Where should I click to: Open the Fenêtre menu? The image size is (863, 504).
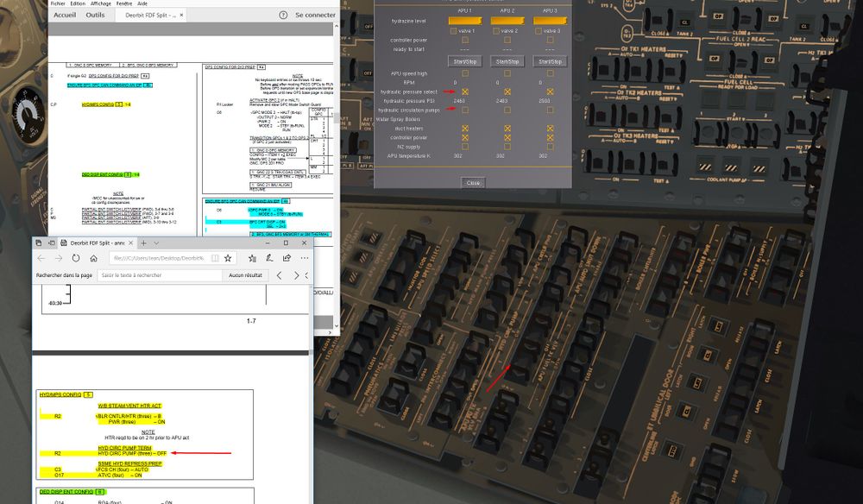click(123, 3)
